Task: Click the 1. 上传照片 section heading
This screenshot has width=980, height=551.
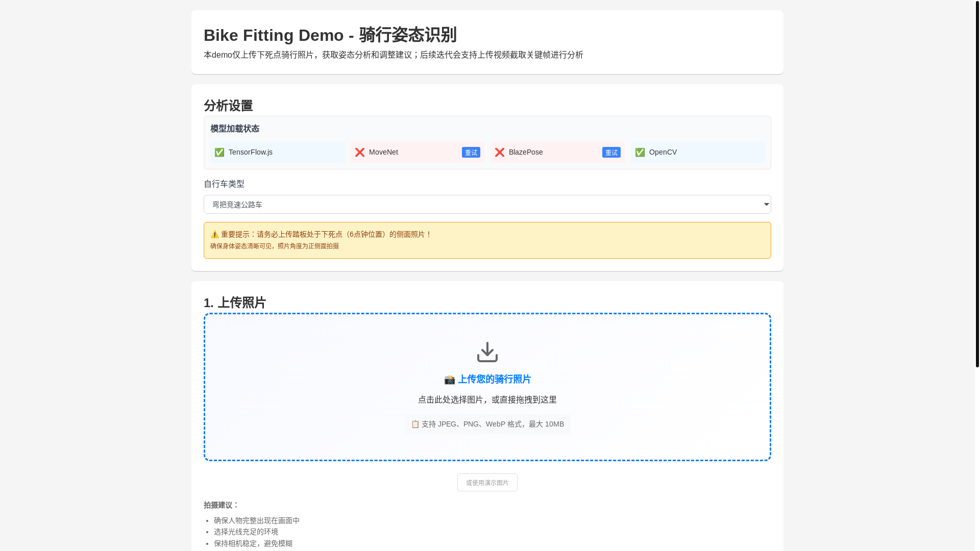Action: 235,303
